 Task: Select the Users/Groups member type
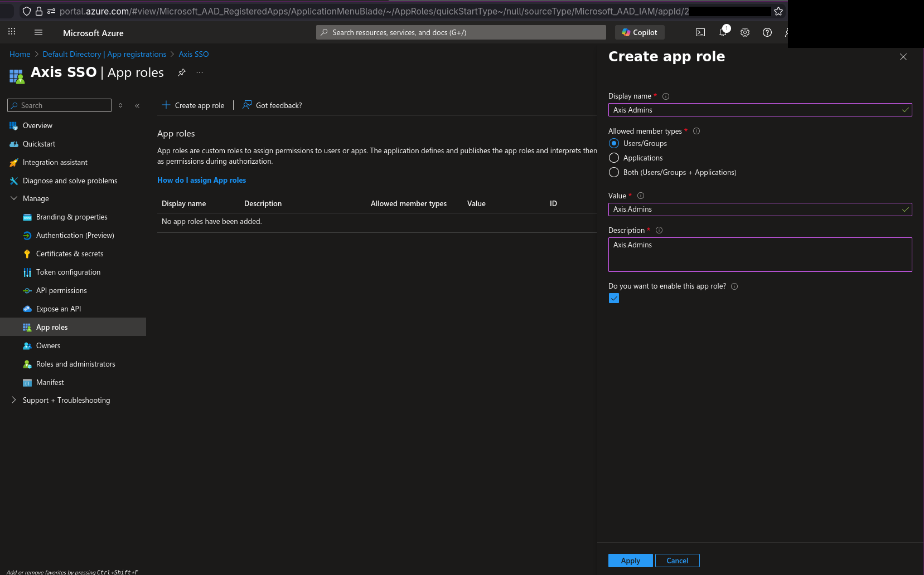tap(613, 143)
